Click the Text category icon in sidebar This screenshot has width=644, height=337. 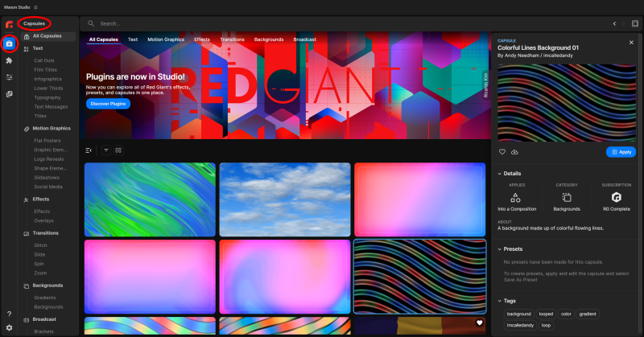27,49
